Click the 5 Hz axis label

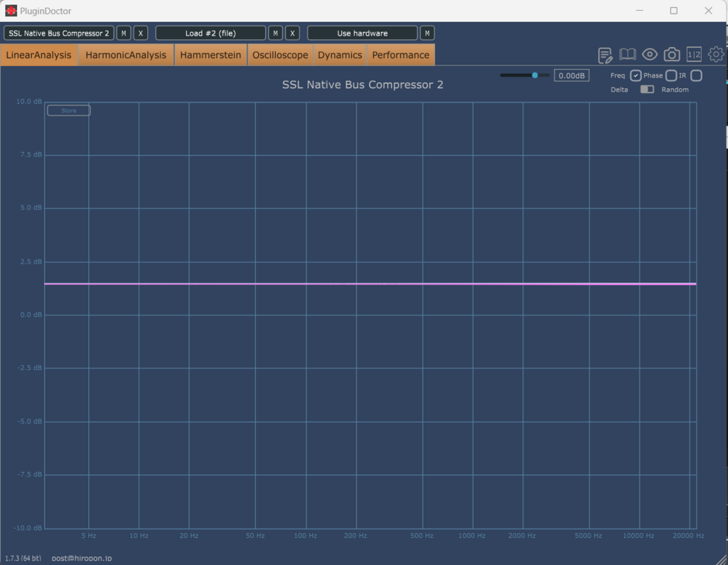(x=89, y=536)
